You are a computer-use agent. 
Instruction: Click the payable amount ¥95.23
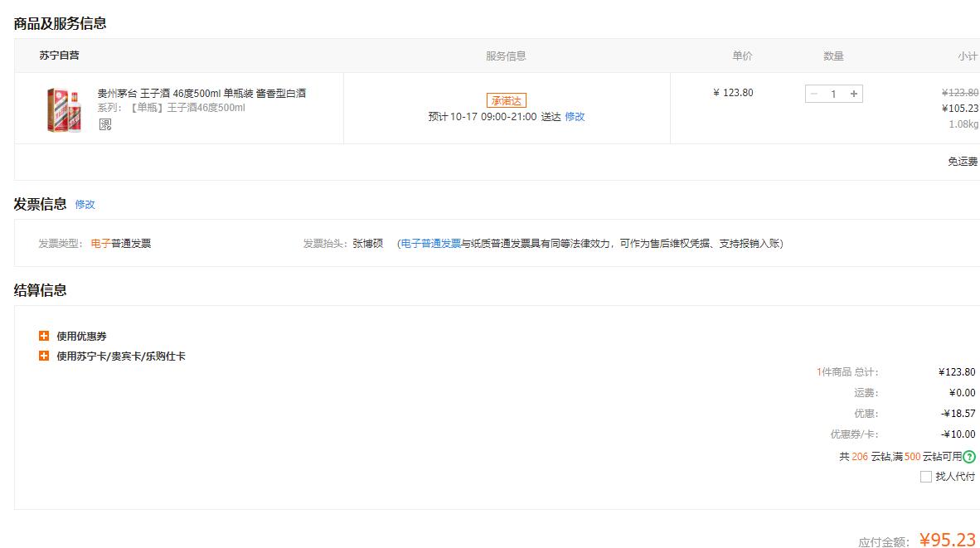pyautogui.click(x=948, y=539)
